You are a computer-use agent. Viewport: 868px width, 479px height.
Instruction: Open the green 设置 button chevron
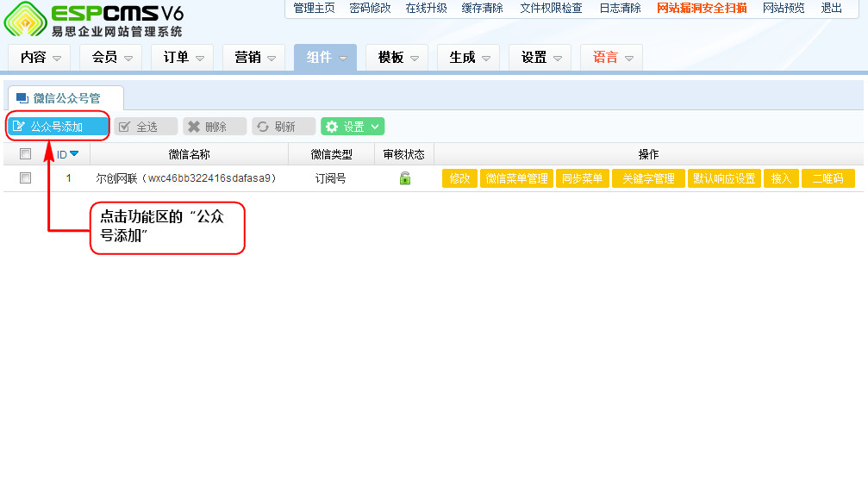pos(375,127)
